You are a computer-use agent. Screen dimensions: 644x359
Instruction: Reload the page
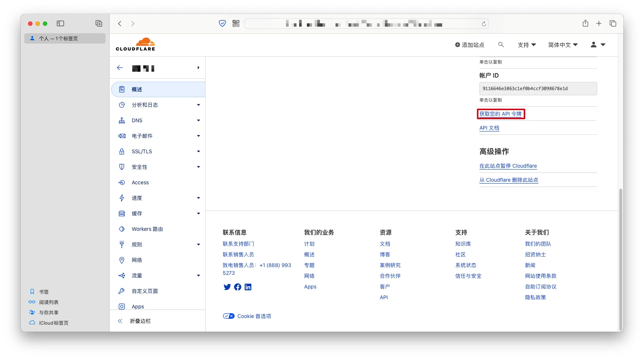click(x=484, y=24)
